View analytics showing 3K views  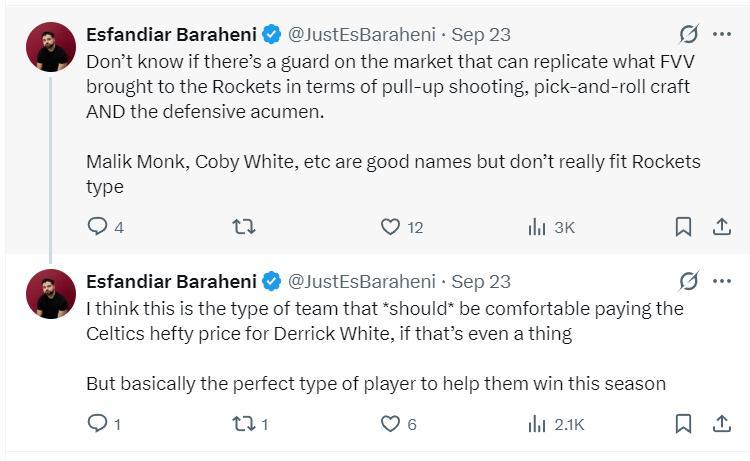(537, 227)
